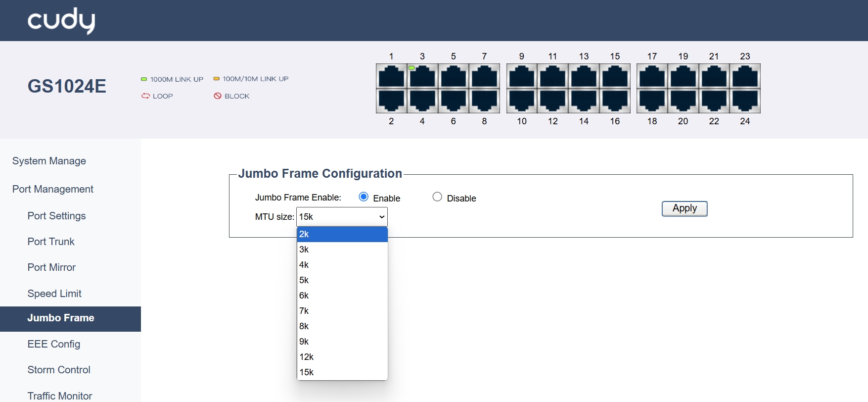Choose 6k from the MTU list

pos(342,296)
